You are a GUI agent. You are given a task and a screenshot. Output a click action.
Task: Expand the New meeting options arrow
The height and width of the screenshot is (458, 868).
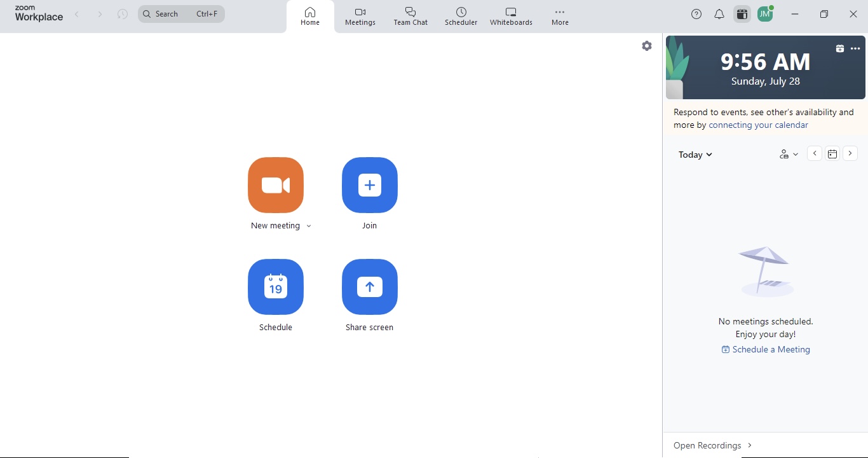(309, 226)
